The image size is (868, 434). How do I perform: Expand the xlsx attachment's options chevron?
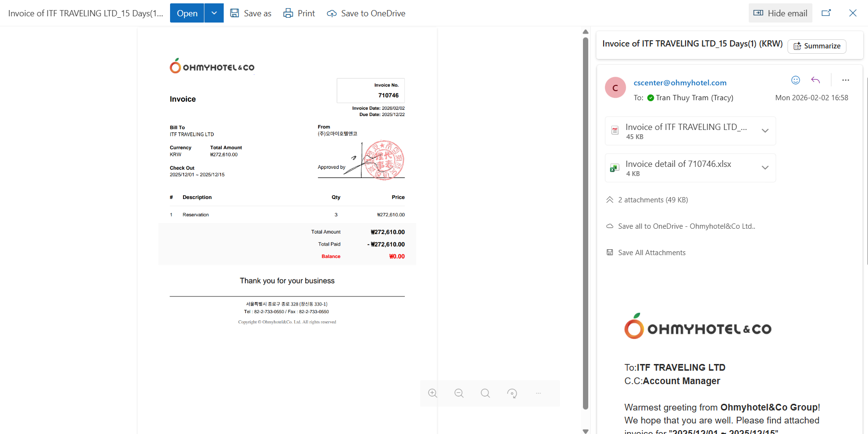click(765, 168)
